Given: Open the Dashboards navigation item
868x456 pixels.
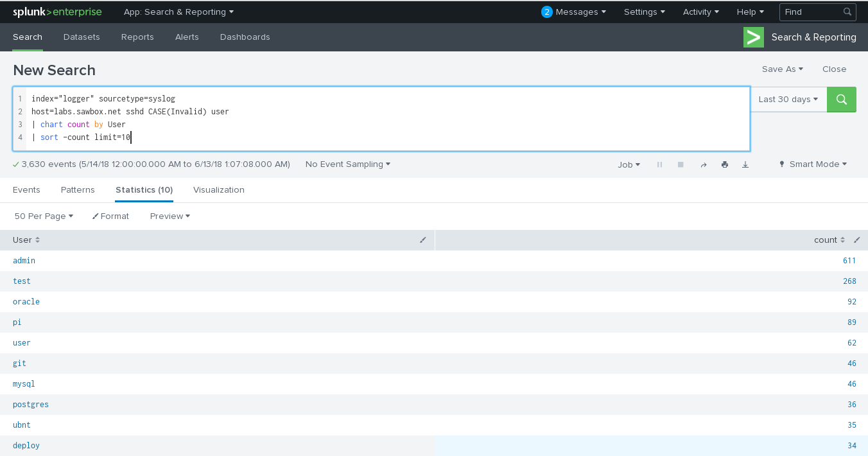Looking at the screenshot, I should 245,37.
